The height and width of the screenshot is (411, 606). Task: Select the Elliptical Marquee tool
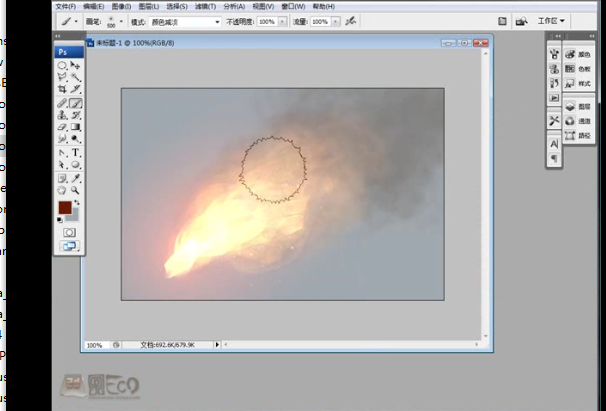coord(62,65)
